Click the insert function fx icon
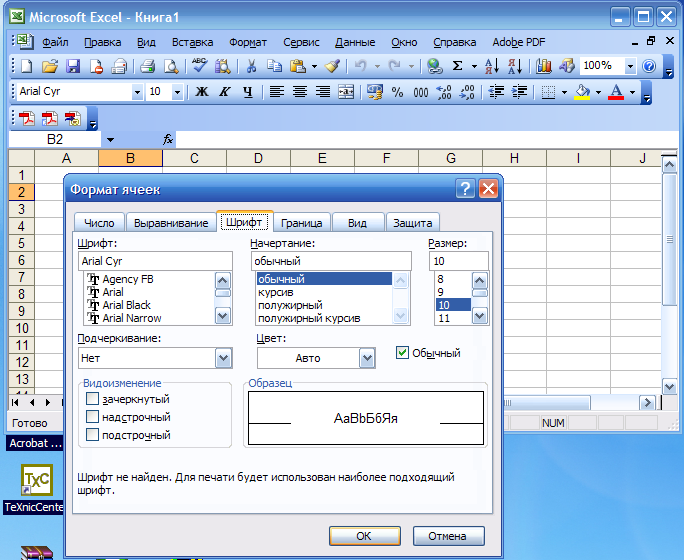 [168, 139]
